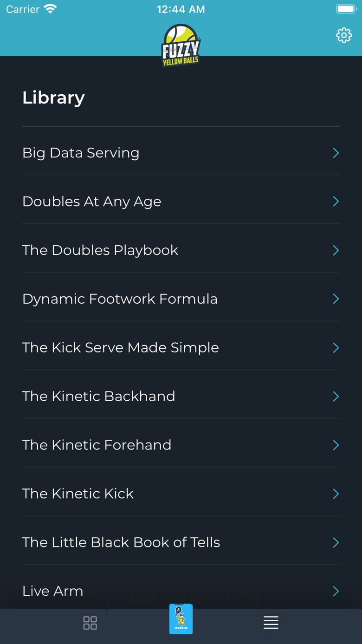Tap the center course thumbnail tab
362x644 pixels.
pyautogui.click(x=181, y=619)
